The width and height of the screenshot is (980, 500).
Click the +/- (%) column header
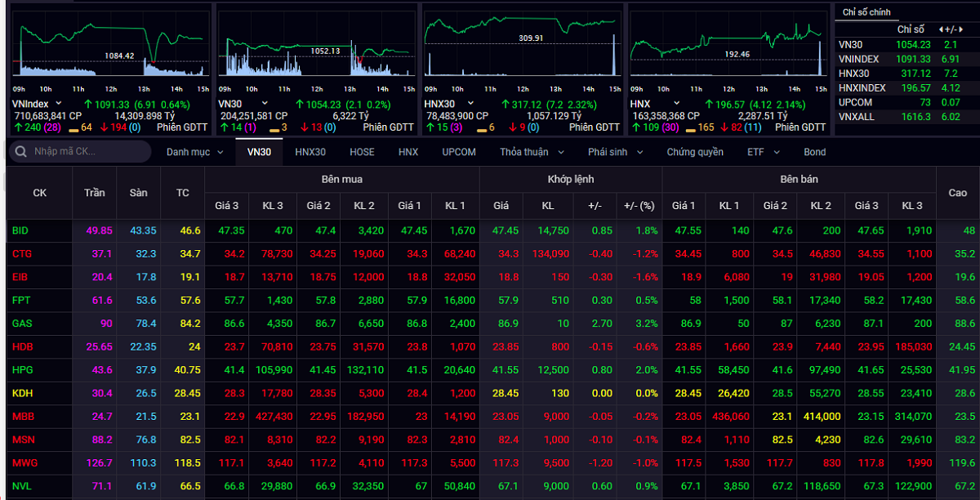[x=639, y=206]
